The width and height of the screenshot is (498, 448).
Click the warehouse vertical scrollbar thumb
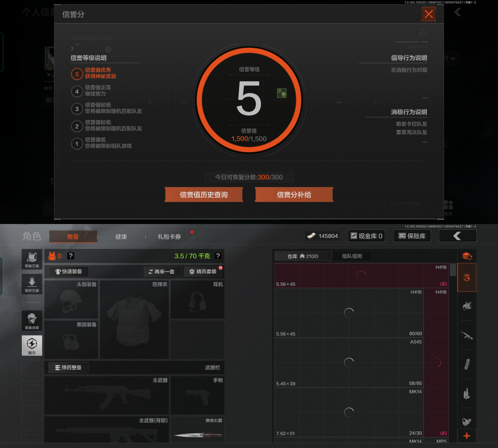[453, 270]
